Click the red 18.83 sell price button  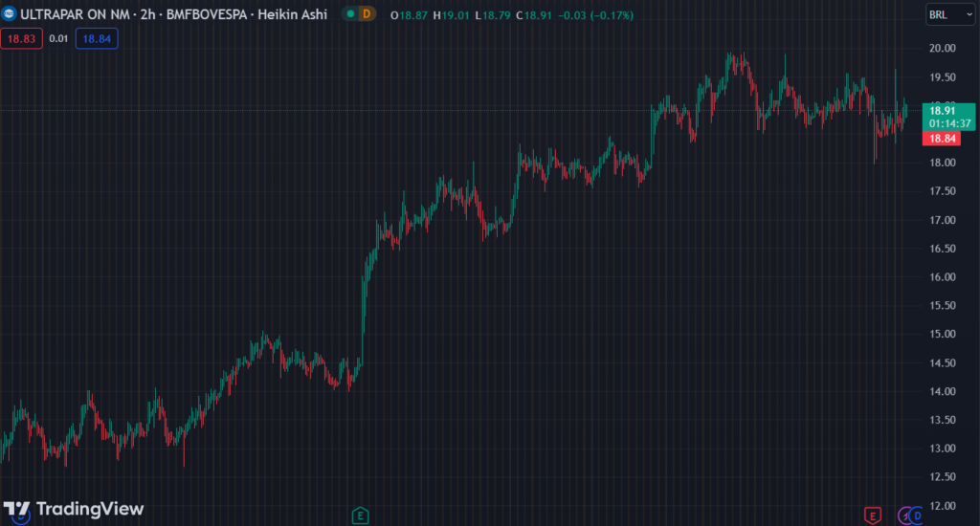(x=21, y=38)
